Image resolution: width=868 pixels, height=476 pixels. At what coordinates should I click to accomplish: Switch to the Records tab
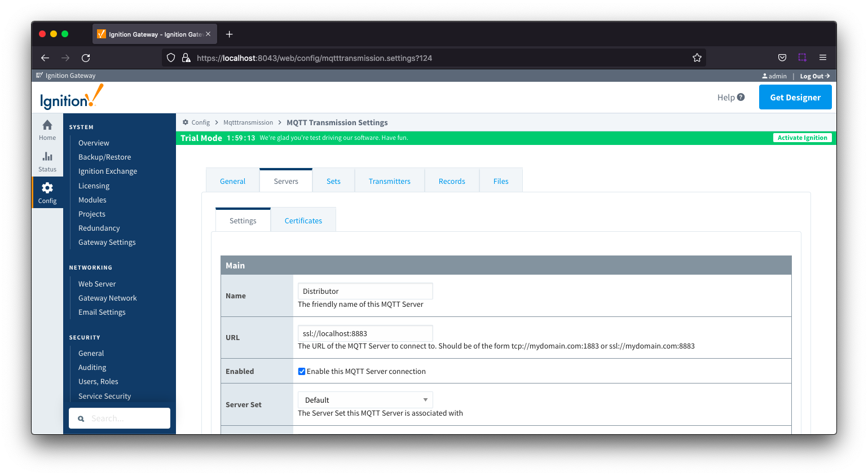pos(452,181)
